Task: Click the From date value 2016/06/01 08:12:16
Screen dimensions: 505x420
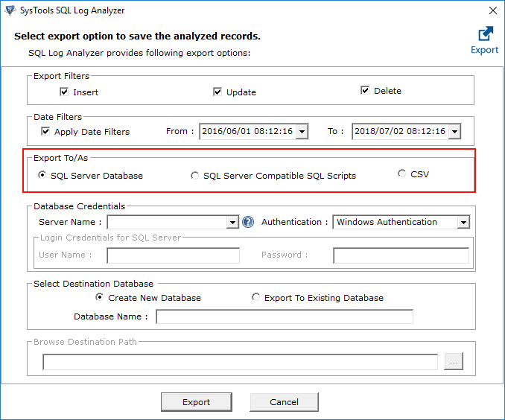Action: click(x=247, y=131)
